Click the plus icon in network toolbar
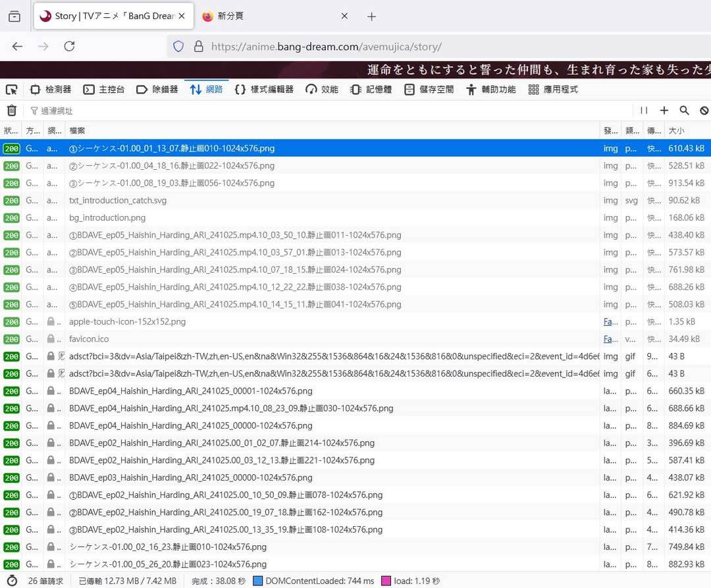 [664, 111]
